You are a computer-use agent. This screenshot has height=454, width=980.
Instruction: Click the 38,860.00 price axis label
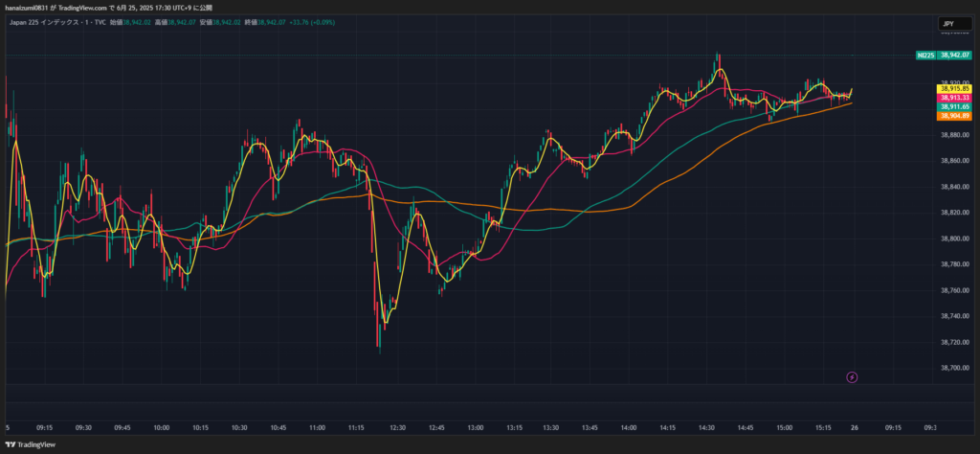click(956, 161)
